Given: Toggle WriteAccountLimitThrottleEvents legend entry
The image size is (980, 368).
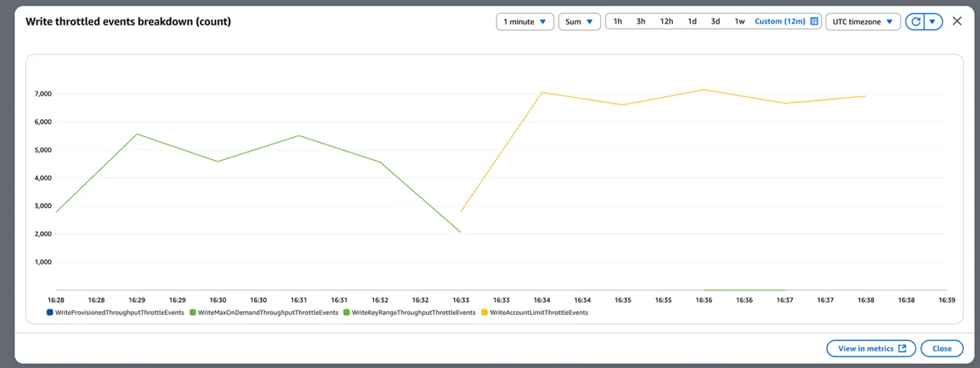Looking at the screenshot, I should pos(534,312).
